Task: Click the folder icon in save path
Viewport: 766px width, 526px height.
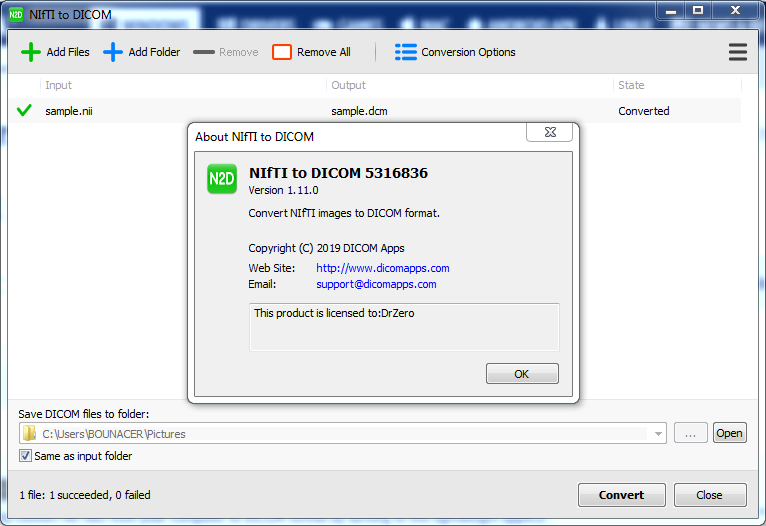Action: pos(30,433)
